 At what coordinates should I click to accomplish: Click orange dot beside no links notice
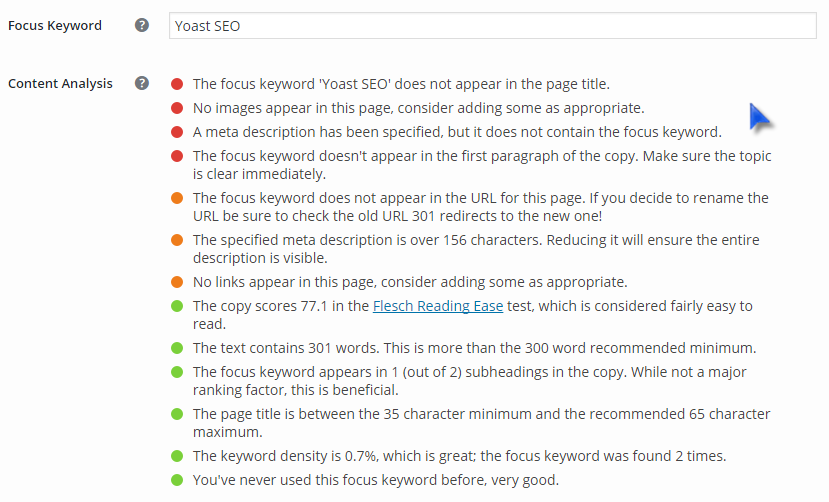[x=177, y=282]
